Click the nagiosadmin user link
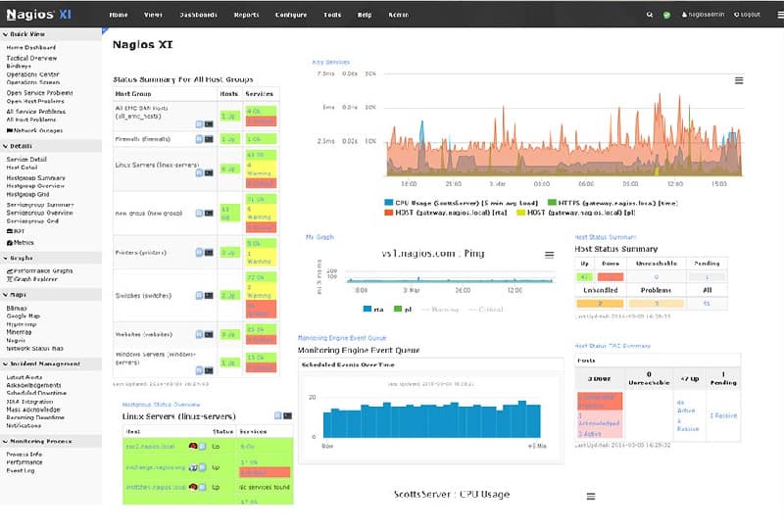The image size is (784, 532). point(703,15)
